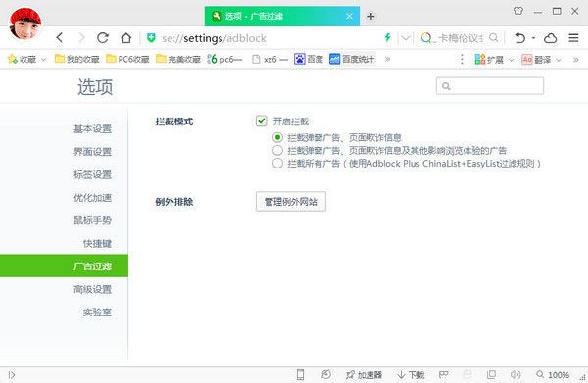Close the 选项 - 广告过滤 tab
Screen dimensions: 588x383
(x=349, y=16)
